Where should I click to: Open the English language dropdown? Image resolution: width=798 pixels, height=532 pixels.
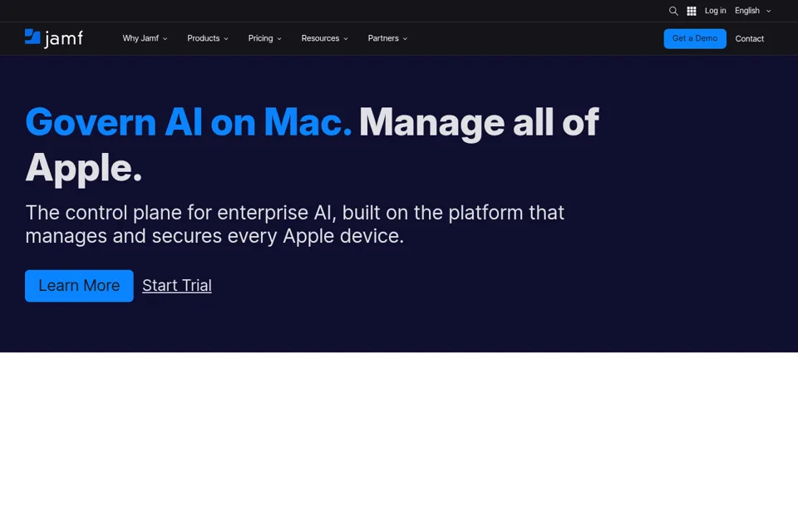point(752,11)
